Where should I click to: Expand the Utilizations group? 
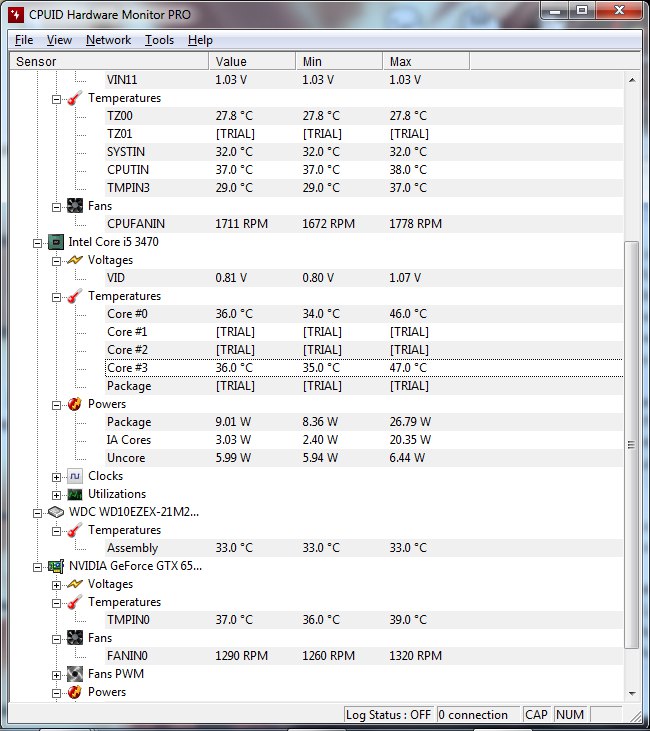point(56,495)
